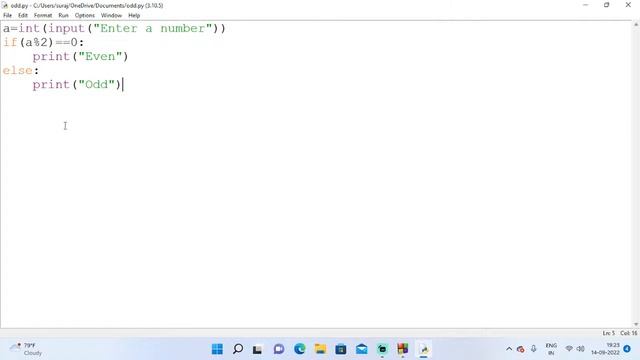The image size is (640, 360).
Task: Minimize the IDLE editor window
Action: 586,5
